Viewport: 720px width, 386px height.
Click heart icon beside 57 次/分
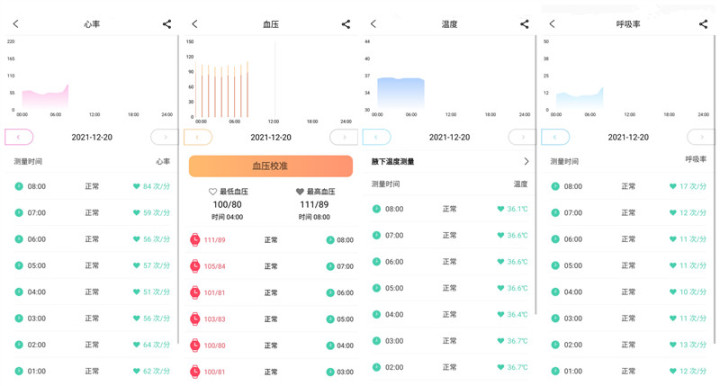click(136, 265)
